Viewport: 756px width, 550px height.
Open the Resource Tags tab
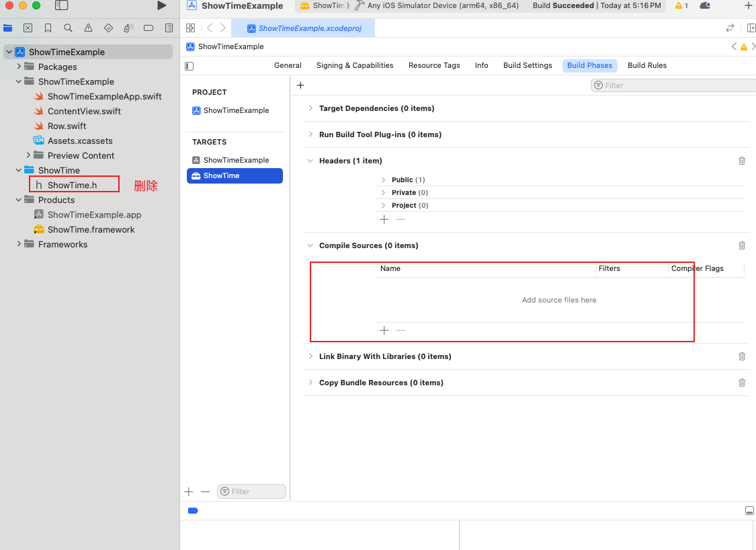(434, 65)
